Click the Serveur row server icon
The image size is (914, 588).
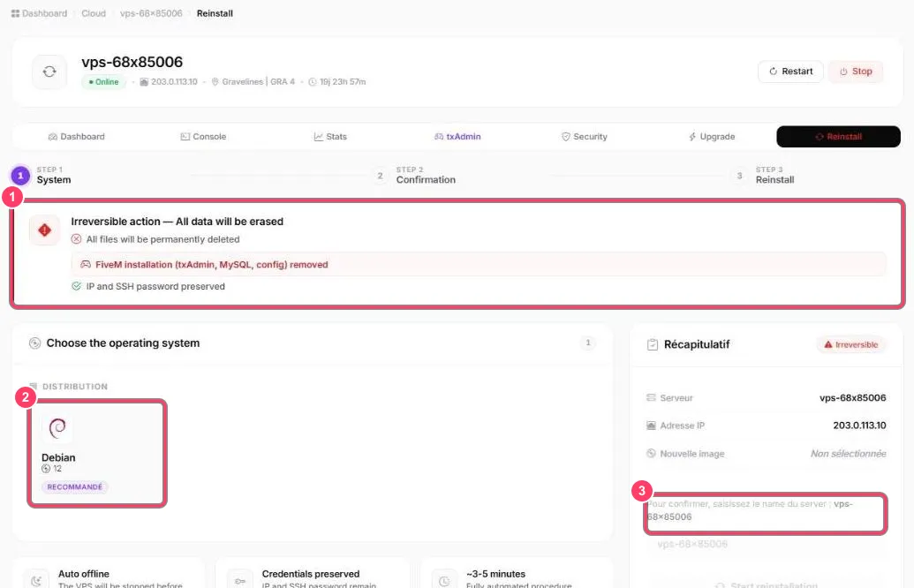point(651,398)
